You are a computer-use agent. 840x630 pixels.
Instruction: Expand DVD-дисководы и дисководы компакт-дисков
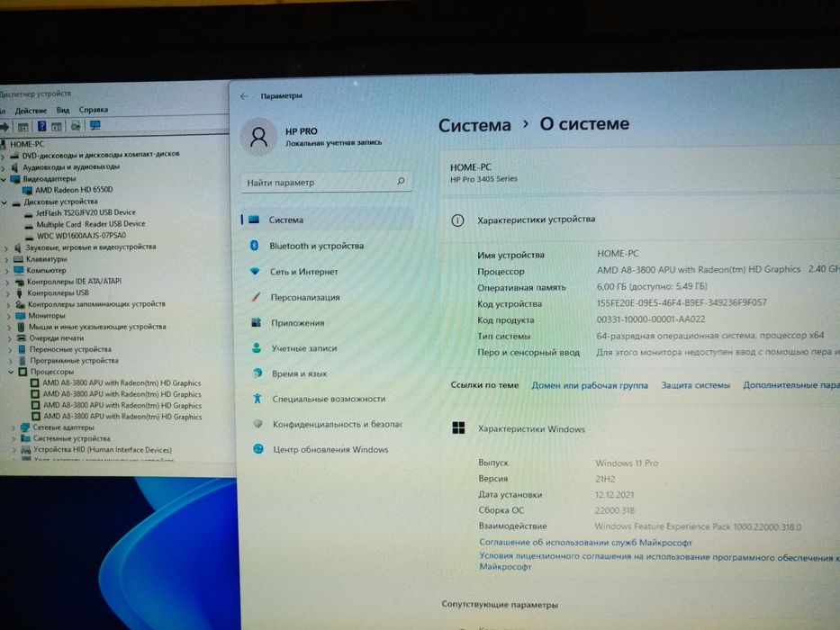pyautogui.click(x=3, y=156)
